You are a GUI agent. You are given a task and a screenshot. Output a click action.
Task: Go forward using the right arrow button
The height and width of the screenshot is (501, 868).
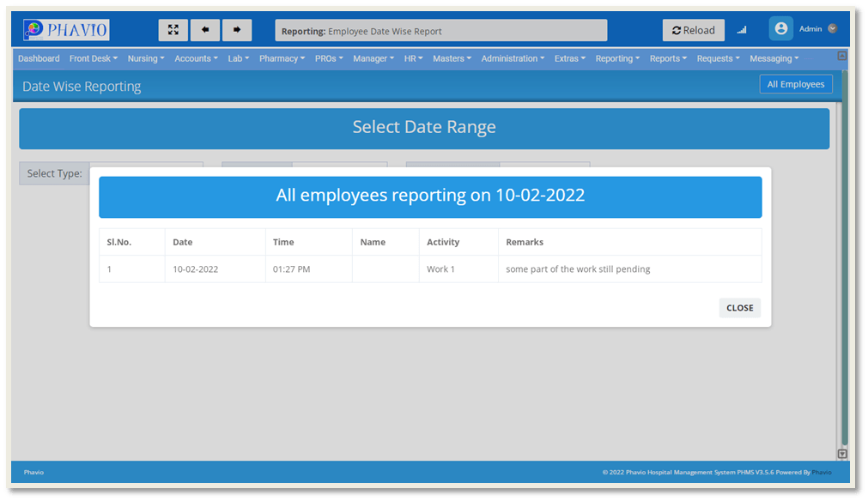click(237, 30)
